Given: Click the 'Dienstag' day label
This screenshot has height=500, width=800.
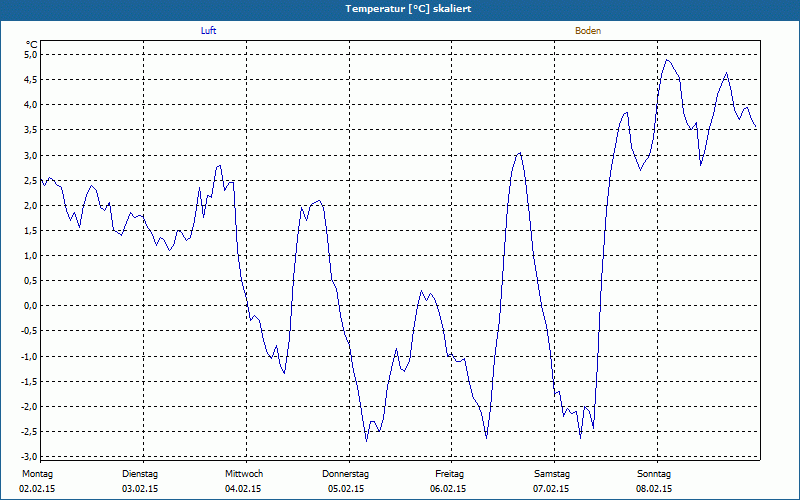Looking at the screenshot, I should [140, 474].
